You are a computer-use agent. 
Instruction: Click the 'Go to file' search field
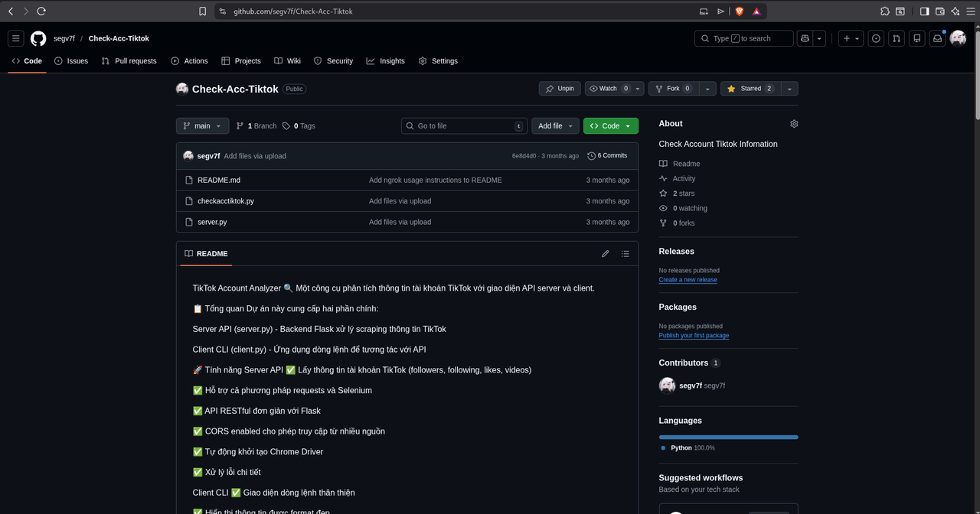point(465,126)
